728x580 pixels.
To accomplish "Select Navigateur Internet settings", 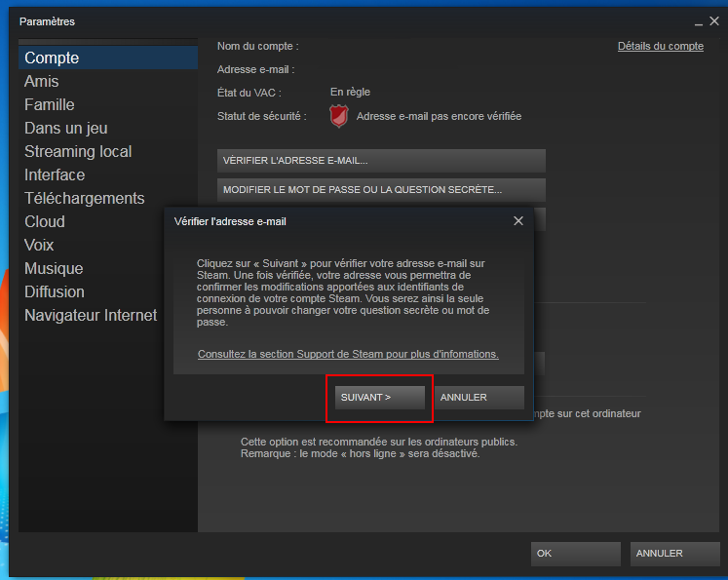I will [x=91, y=315].
